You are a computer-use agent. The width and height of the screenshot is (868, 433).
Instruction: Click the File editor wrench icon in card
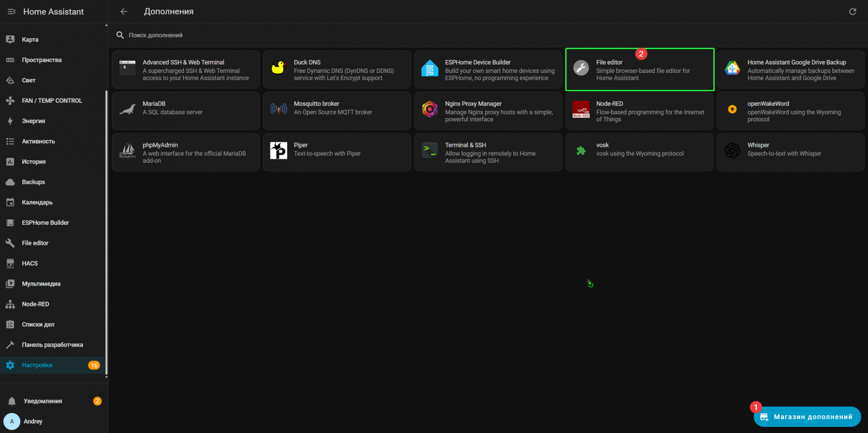click(x=581, y=68)
